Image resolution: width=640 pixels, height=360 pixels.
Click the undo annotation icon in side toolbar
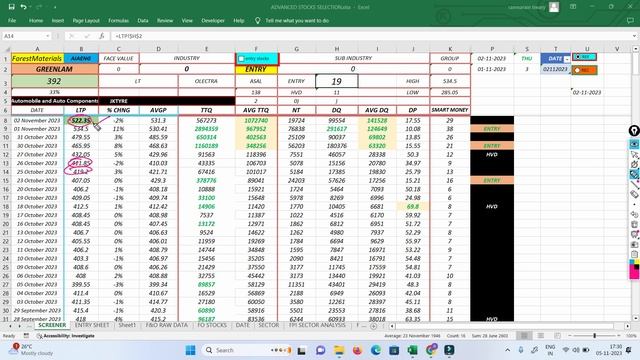[634, 214]
